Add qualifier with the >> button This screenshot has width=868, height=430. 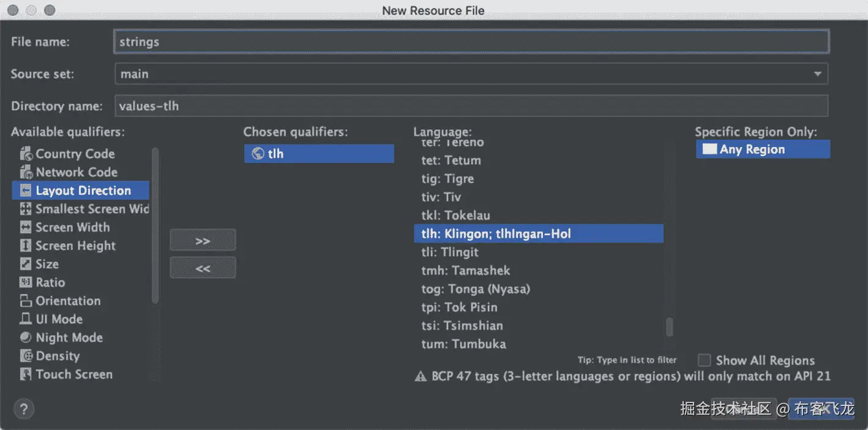pyautogui.click(x=203, y=241)
